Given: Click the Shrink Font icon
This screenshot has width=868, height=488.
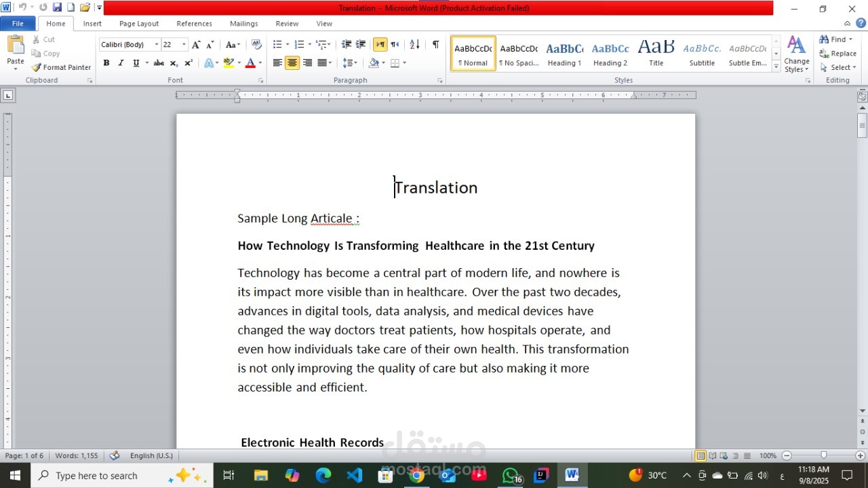Looking at the screenshot, I should [x=210, y=44].
